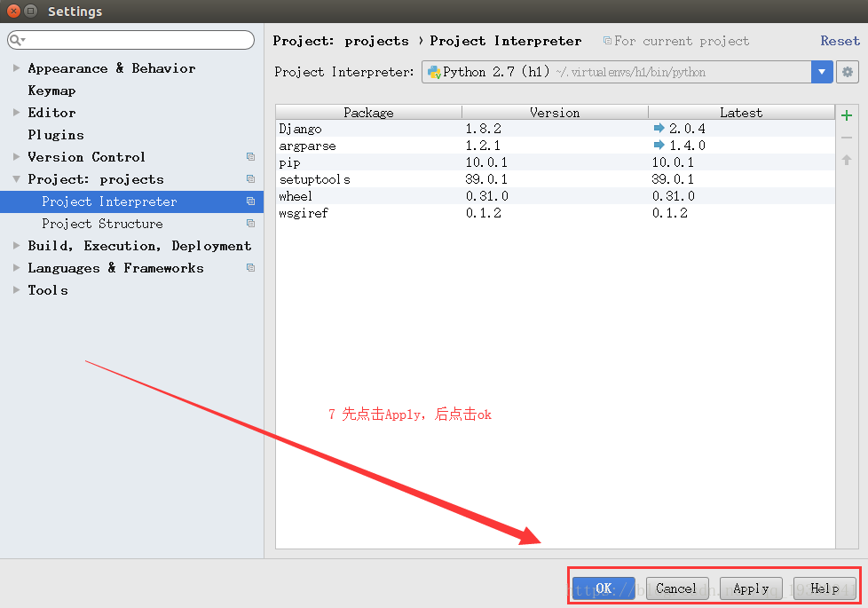
Task: Click wheel version 0.31.0 cell
Action: [486, 196]
